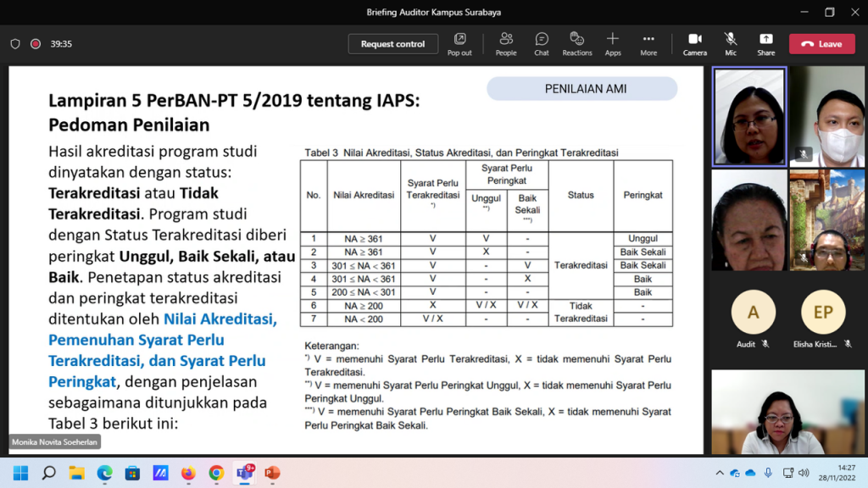Open the Windows Start menu
The image size is (868, 488).
point(20,473)
